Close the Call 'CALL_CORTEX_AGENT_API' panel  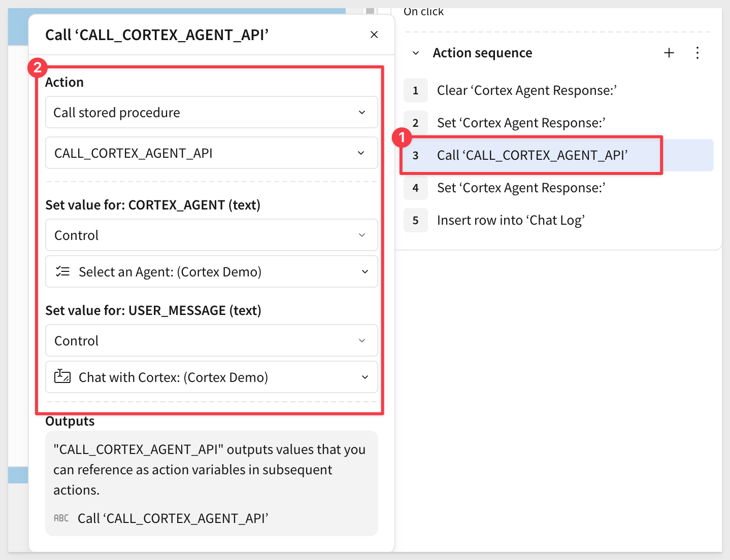(374, 34)
